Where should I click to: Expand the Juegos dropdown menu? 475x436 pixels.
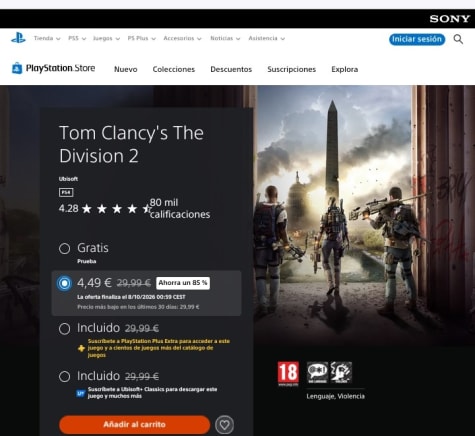point(106,38)
